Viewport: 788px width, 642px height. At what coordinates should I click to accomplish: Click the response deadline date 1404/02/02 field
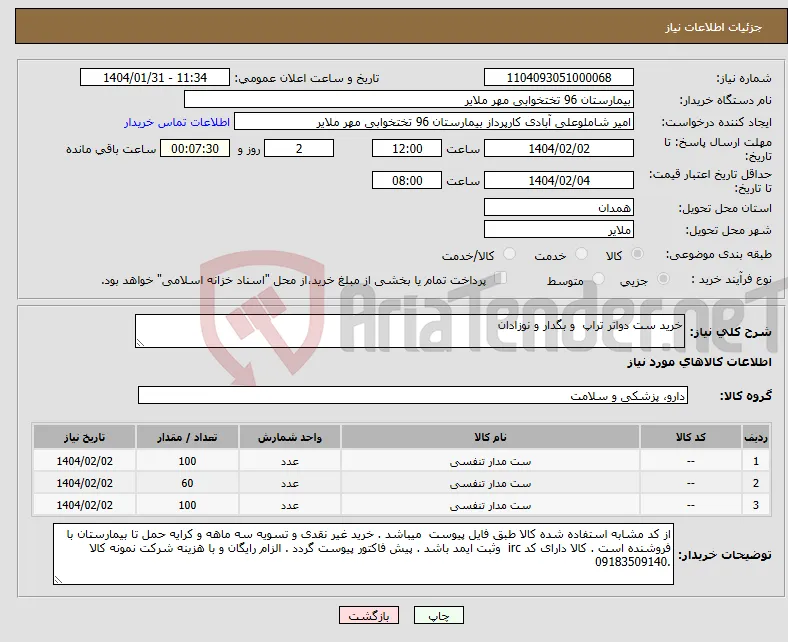point(558,148)
